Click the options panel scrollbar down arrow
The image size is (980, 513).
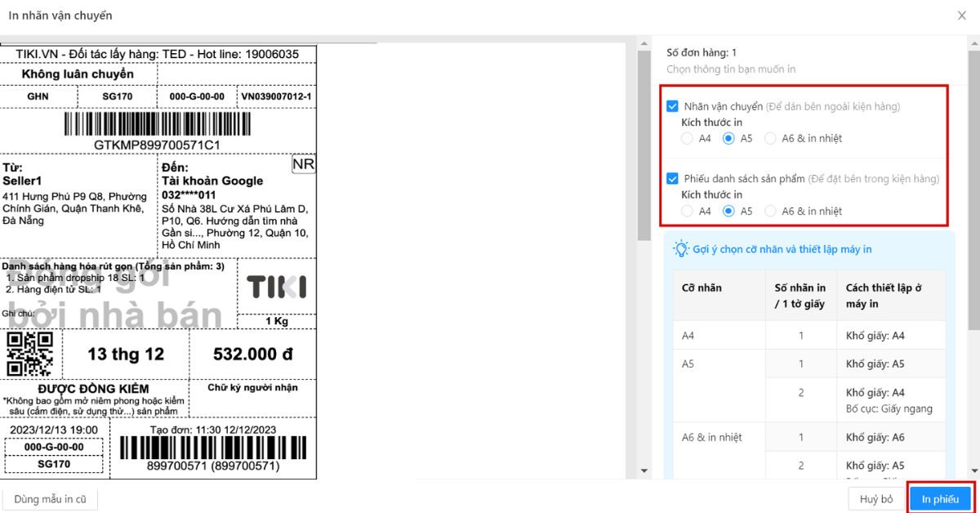coord(973,471)
